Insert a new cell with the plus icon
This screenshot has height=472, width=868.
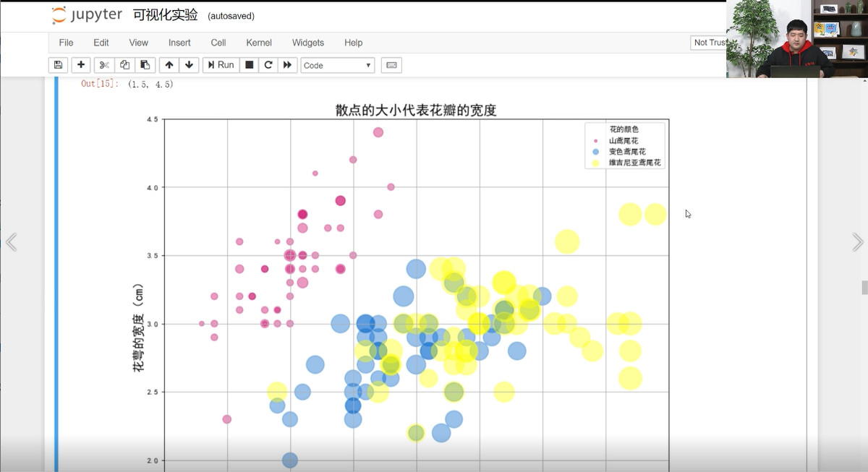[x=81, y=65]
